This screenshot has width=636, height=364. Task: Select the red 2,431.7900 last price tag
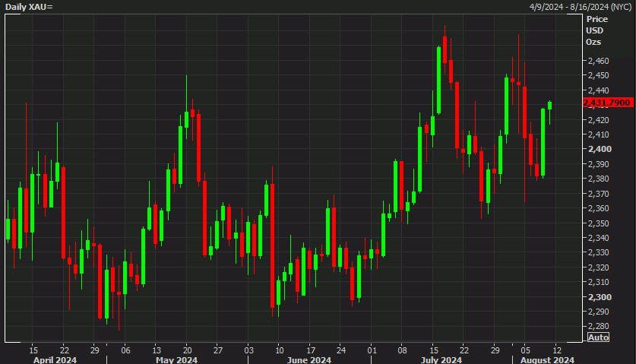pyautogui.click(x=608, y=103)
